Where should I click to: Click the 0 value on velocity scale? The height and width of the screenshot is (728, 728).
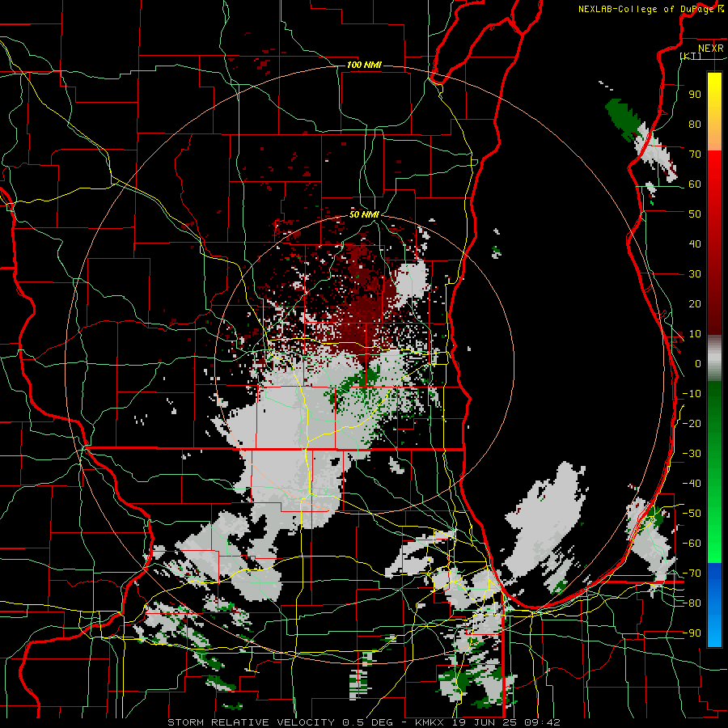(698, 363)
